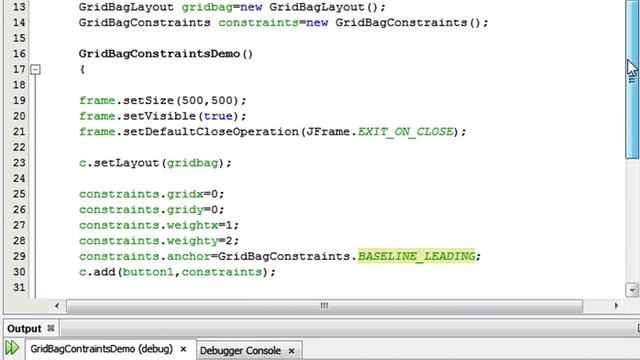
Task: Click line number 29 in the gutter
Action: coord(19,256)
